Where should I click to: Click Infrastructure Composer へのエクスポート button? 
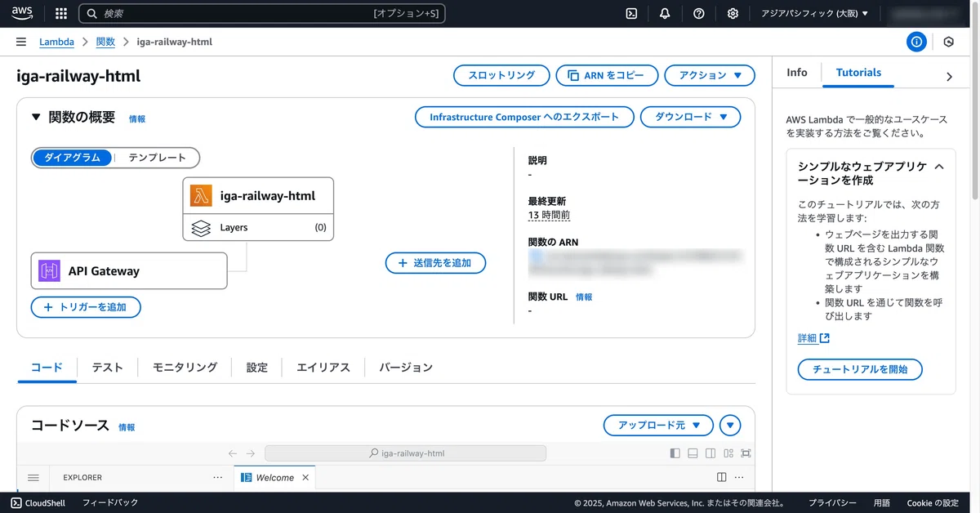pos(524,117)
